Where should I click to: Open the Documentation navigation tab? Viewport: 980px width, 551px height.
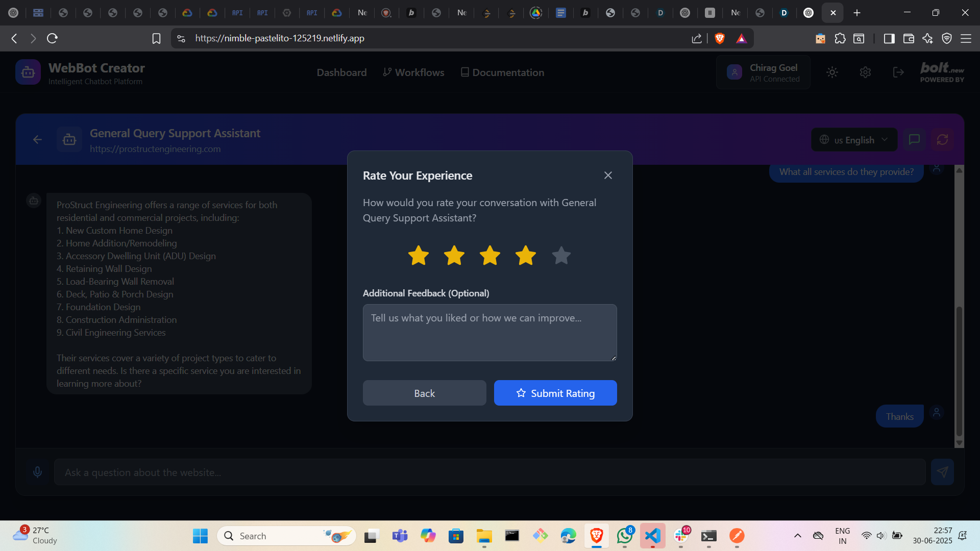pos(502,72)
